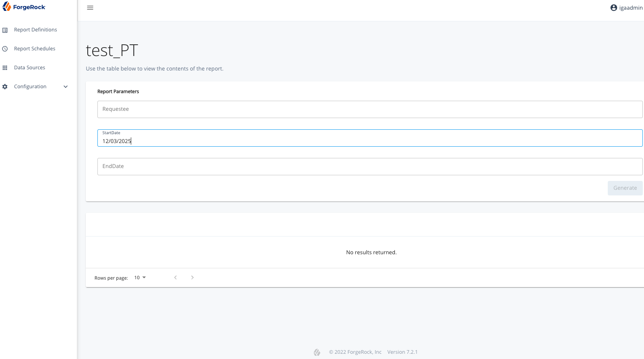Screen dimensions: 644x359
Task: Click into the StartDate field
Action: pos(370,138)
